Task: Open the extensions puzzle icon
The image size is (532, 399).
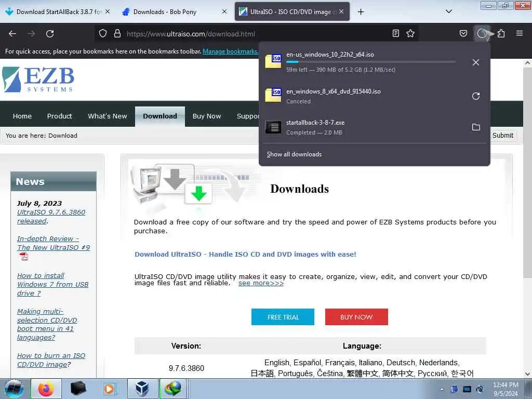Action: pos(501,33)
